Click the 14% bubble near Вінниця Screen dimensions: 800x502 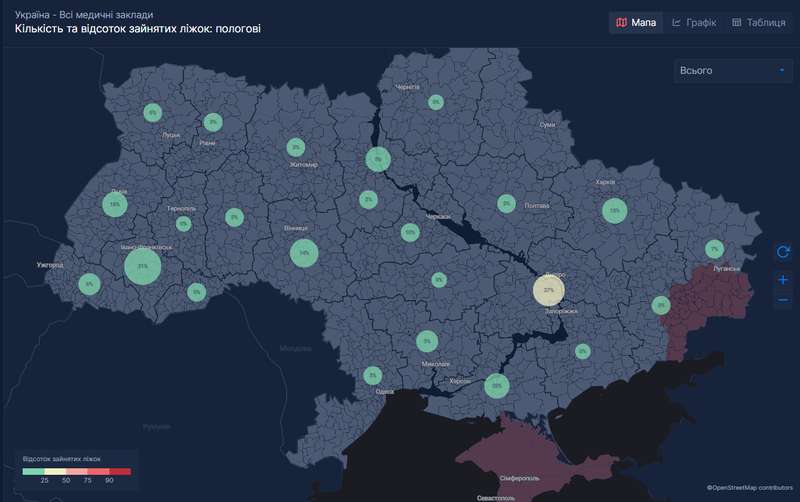click(x=303, y=254)
